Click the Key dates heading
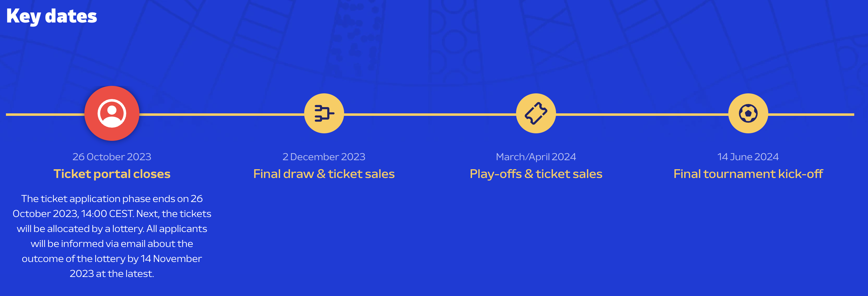The height and width of the screenshot is (296, 868). (52, 16)
